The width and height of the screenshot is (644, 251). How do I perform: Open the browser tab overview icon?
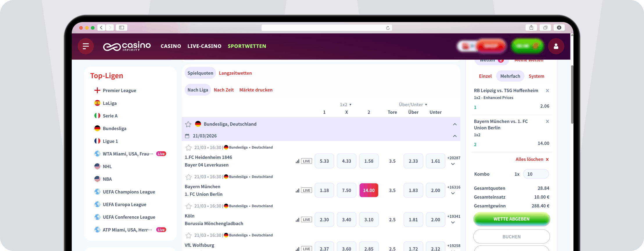(545, 28)
